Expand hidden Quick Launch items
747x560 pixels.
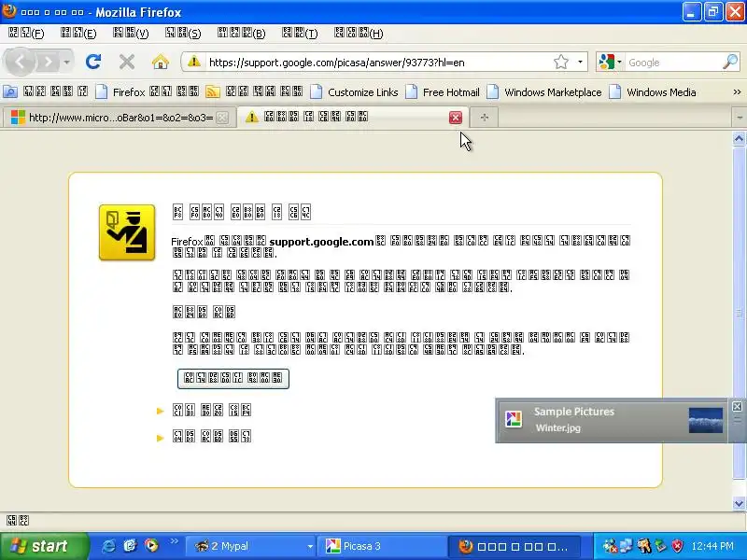click(x=174, y=541)
